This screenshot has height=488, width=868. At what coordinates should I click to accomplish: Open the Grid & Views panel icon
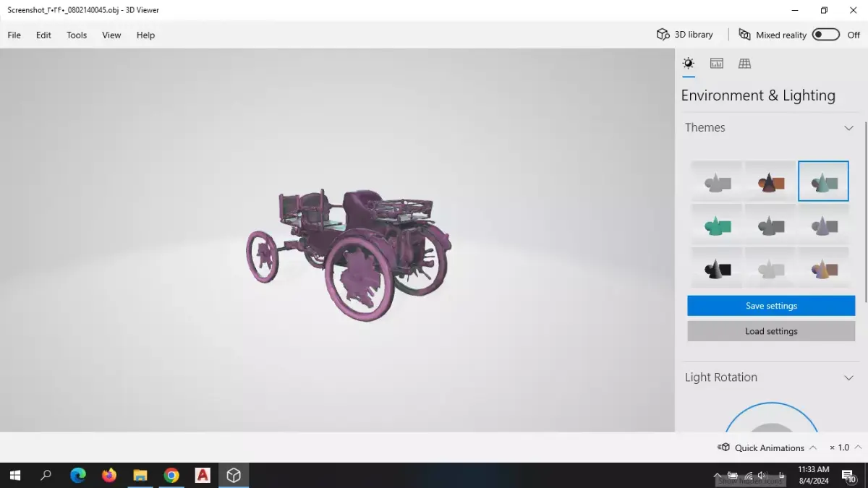point(744,63)
